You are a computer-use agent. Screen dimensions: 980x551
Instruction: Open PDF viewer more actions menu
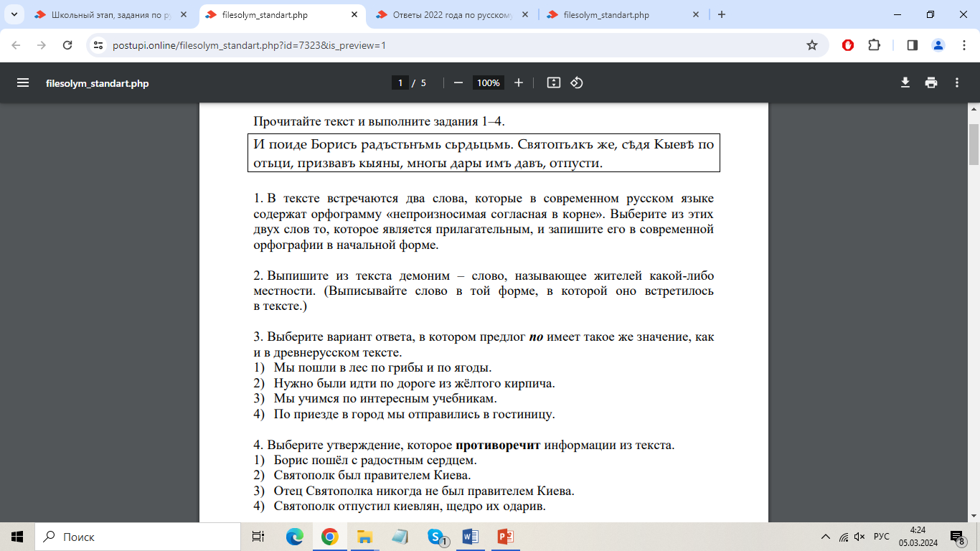957,83
